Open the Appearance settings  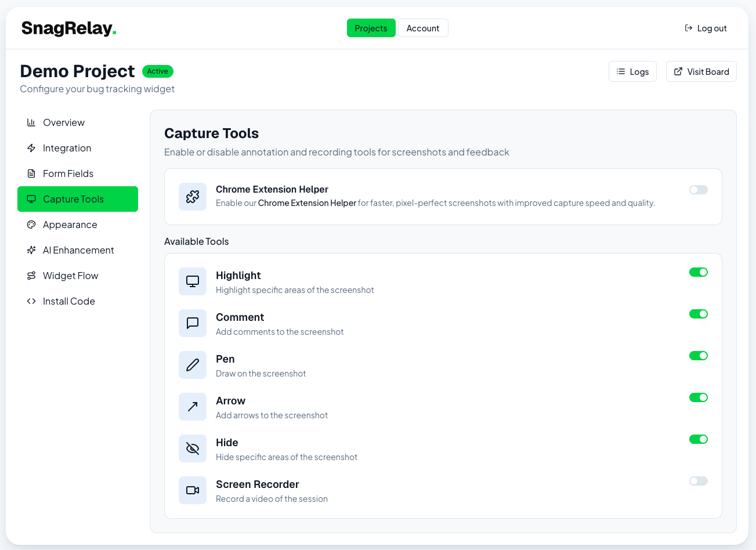pos(78,225)
